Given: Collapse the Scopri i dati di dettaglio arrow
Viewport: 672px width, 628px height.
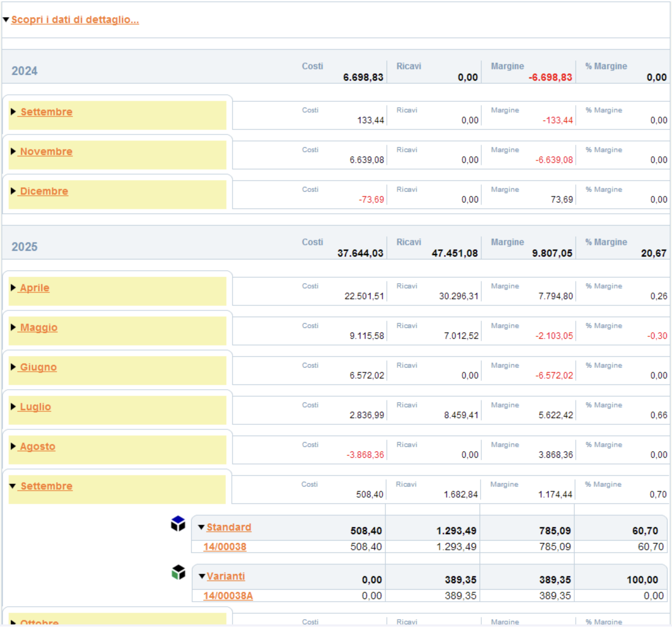Looking at the screenshot, I should [6, 19].
